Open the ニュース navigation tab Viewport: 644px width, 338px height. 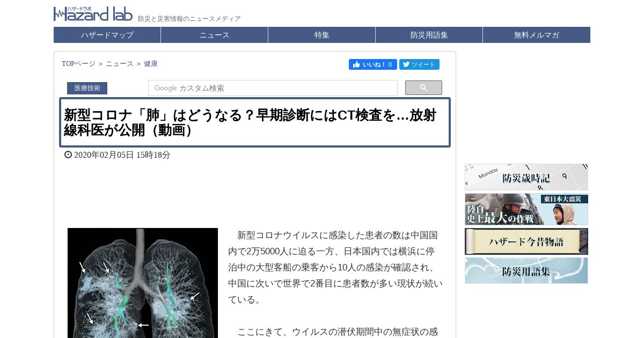click(x=215, y=35)
